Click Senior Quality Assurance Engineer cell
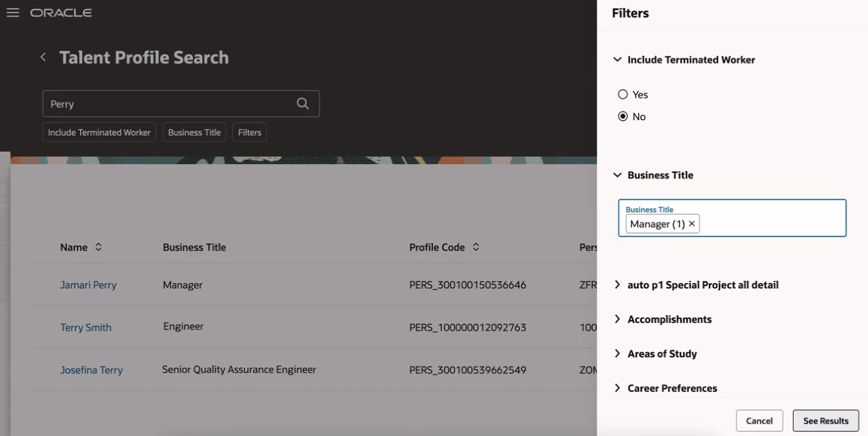Screen dimensions: 868x436 click(239, 370)
